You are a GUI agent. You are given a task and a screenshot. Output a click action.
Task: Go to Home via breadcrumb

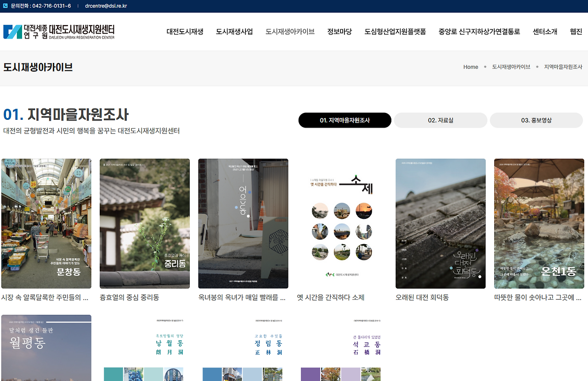[x=471, y=67]
